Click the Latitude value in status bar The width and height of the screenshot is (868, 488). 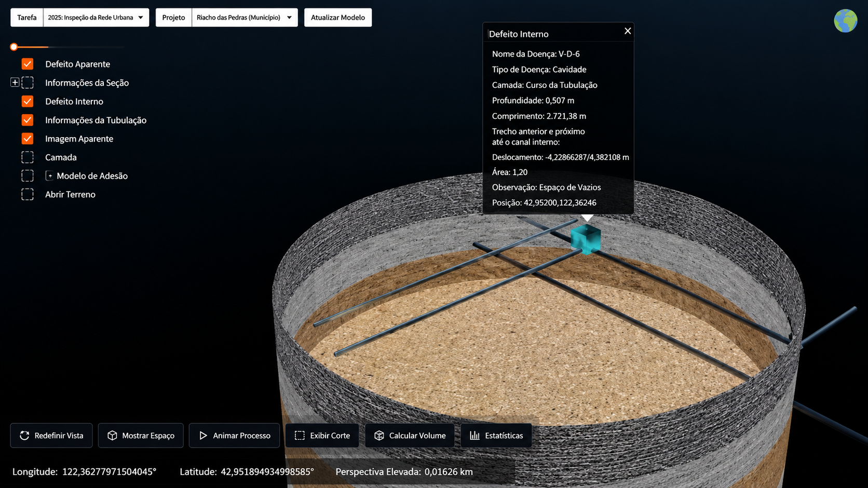coord(267,472)
